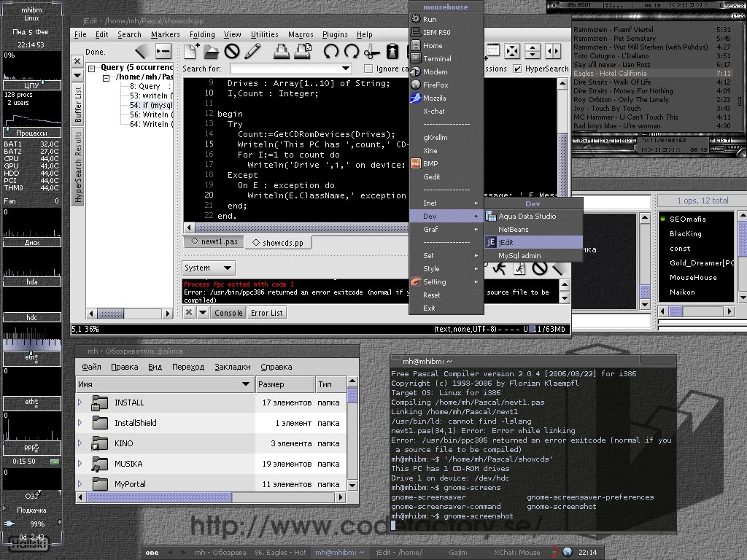Click the Aqua Data Studio icon
Viewport: 747px width, 560px height.
491,216
